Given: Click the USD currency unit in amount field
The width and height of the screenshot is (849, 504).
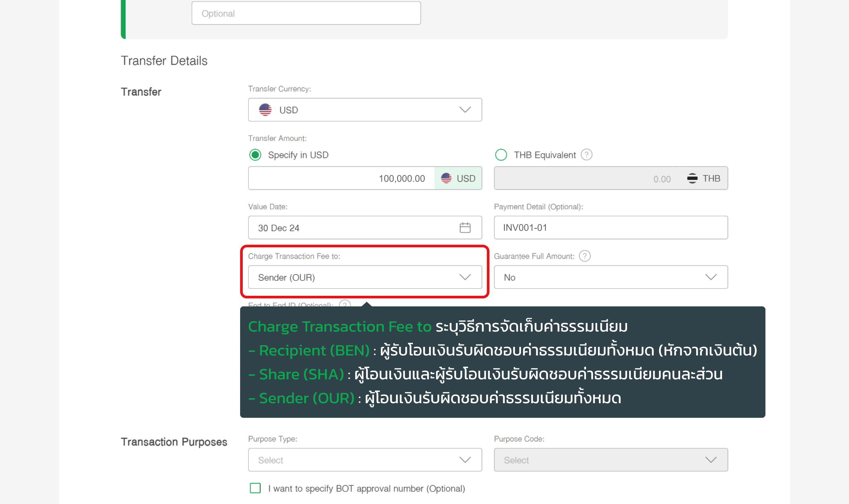Looking at the screenshot, I should [458, 178].
